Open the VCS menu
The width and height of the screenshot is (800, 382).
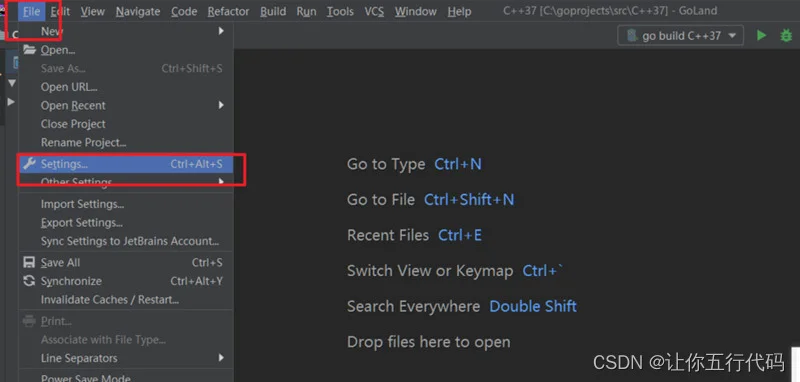coord(374,11)
